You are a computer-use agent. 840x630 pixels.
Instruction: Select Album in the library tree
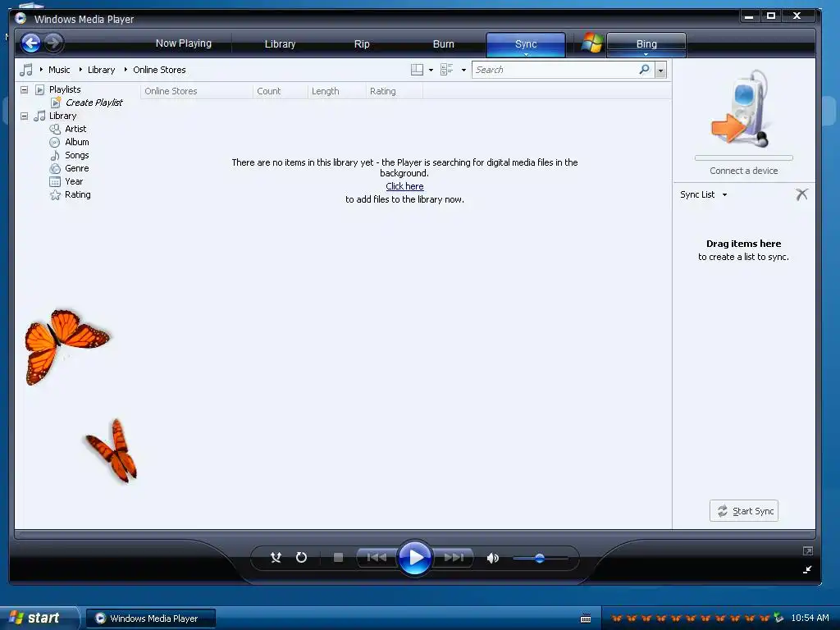(x=76, y=142)
